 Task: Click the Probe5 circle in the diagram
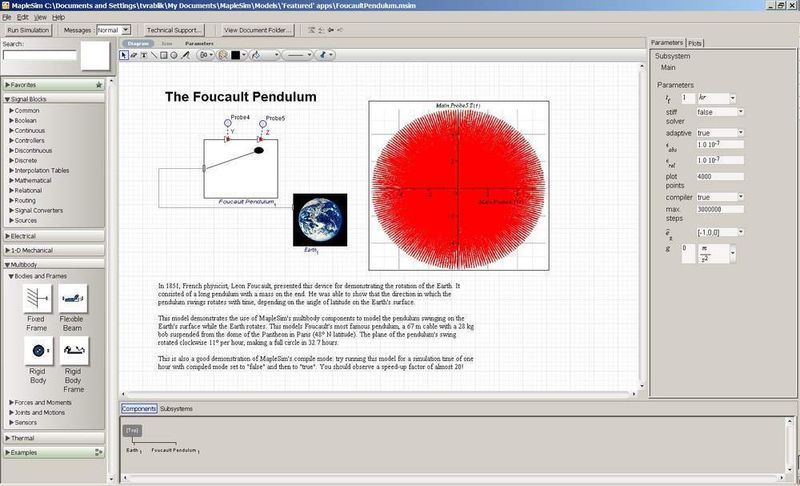pos(263,124)
